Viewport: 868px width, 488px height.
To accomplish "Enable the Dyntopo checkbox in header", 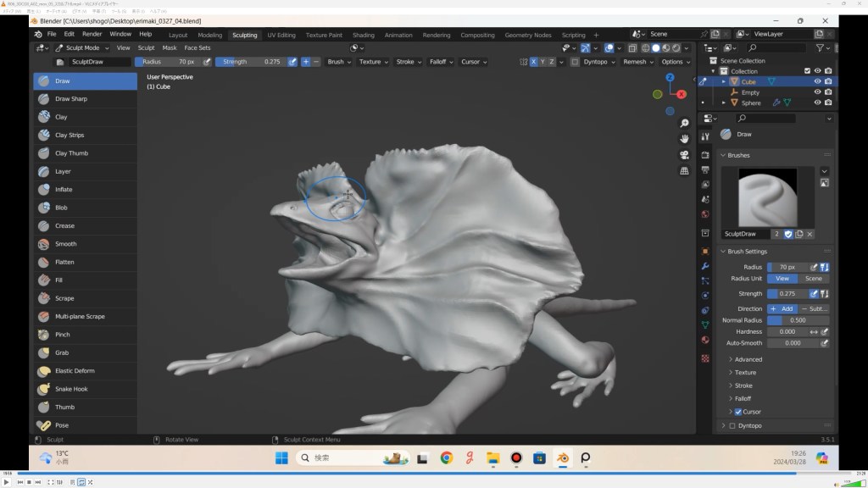I will point(575,62).
